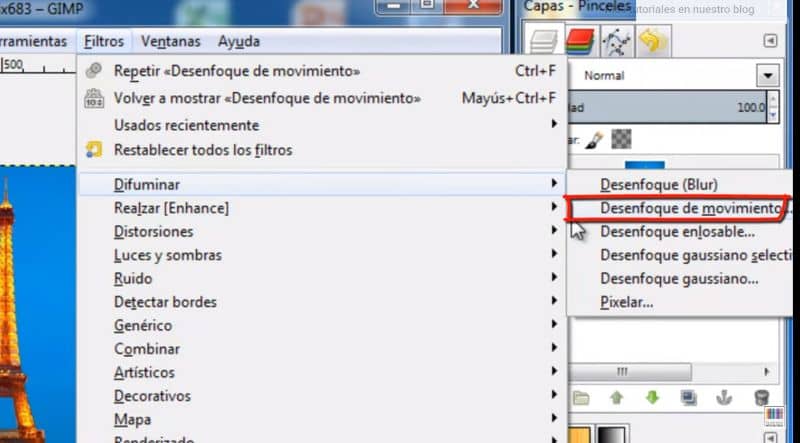Click the opacity spinner up arrow
Image resolution: width=800 pixels, height=443 pixels.
click(x=773, y=100)
